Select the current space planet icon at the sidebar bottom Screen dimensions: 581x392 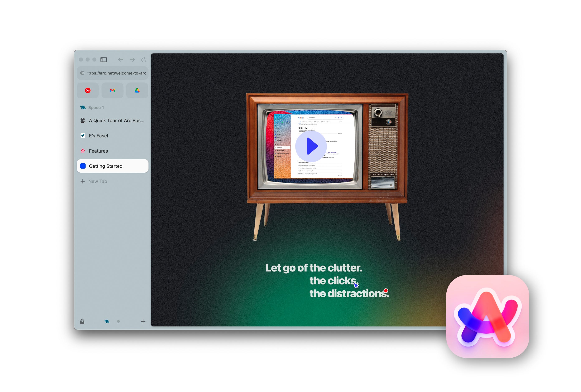[107, 321]
